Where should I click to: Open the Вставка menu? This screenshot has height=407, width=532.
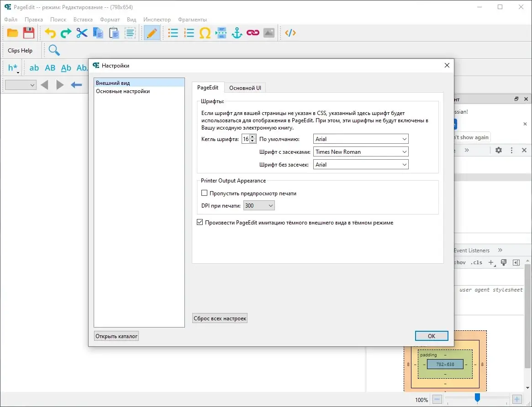click(x=83, y=20)
